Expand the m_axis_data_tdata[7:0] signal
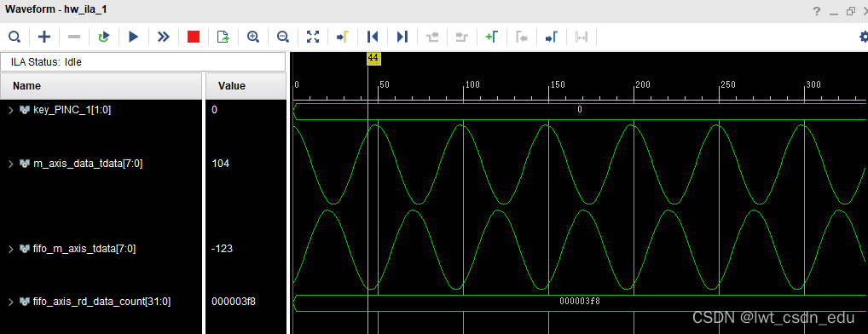The image size is (868, 334). pos(10,164)
